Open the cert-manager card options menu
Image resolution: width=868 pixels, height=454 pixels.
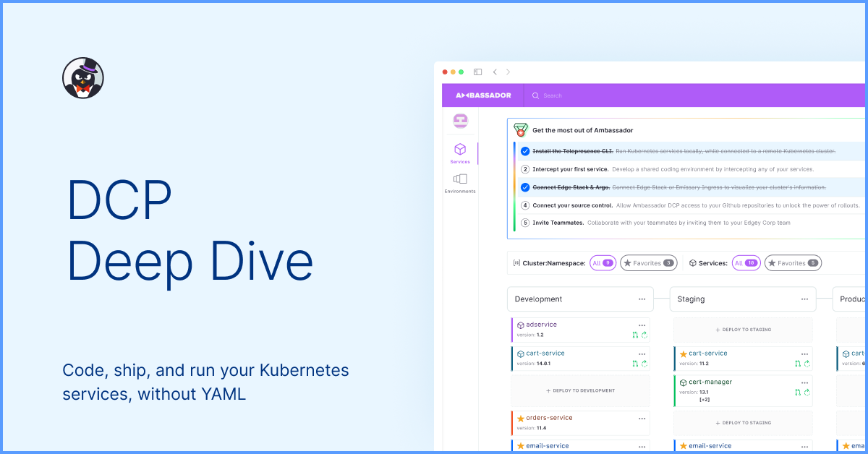point(804,382)
